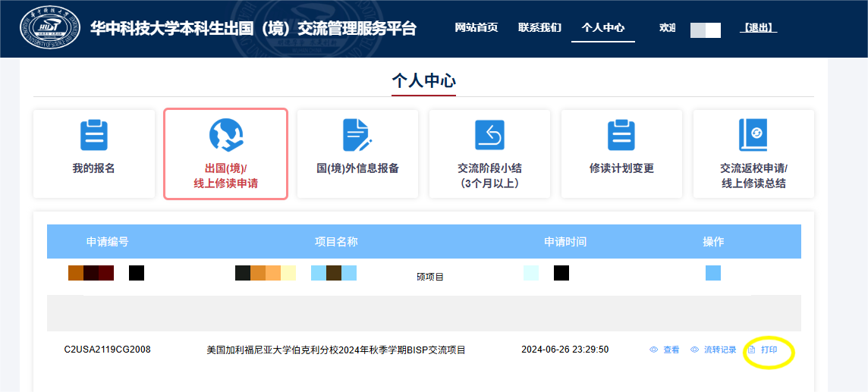This screenshot has height=392, width=868.
Task: Open 流转记录 for the Berkeley application
Action: [x=719, y=350]
